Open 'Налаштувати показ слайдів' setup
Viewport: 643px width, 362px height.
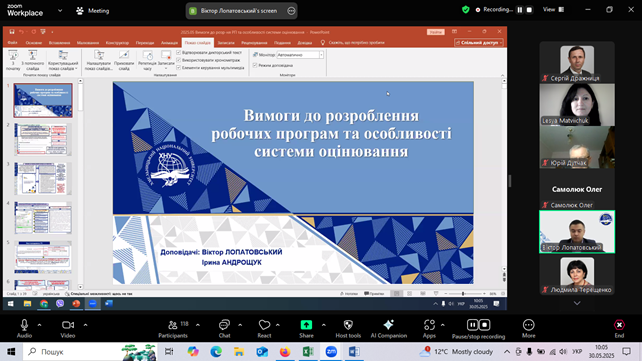click(99, 60)
